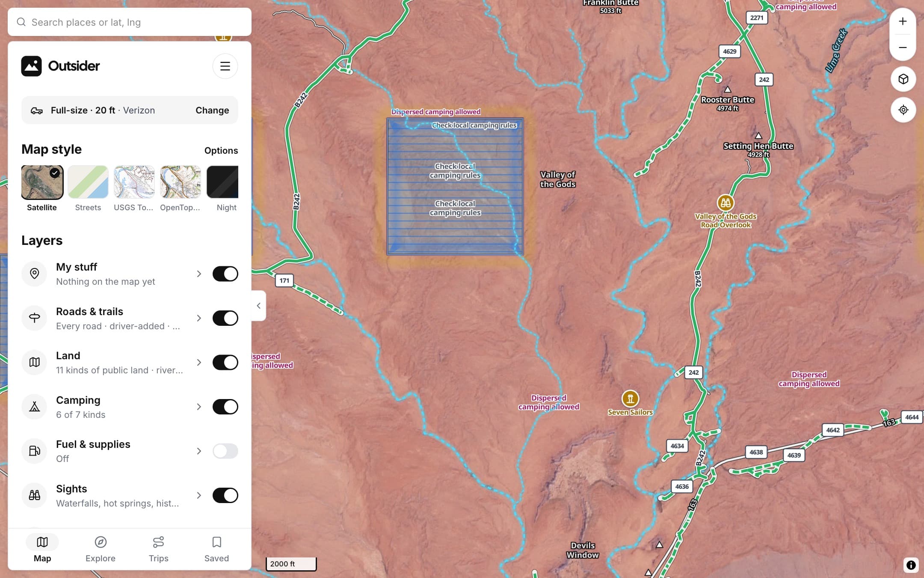Click the Sights binoculars icon
Screen dimensions: 924x578
[x=34, y=495]
